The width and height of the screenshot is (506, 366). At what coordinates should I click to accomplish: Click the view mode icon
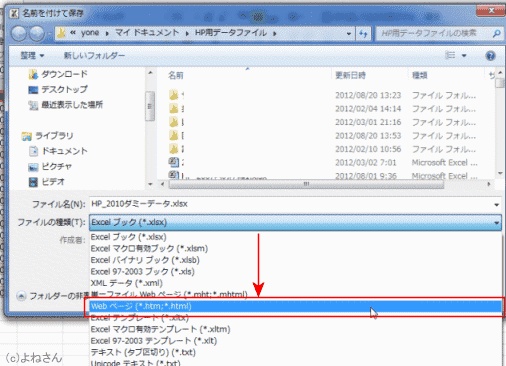click(x=450, y=55)
